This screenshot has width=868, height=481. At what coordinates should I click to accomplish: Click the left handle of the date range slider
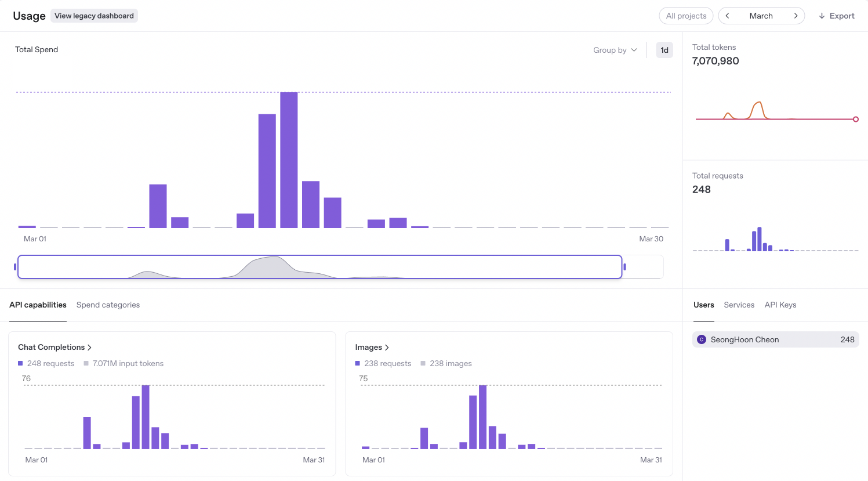(15, 267)
